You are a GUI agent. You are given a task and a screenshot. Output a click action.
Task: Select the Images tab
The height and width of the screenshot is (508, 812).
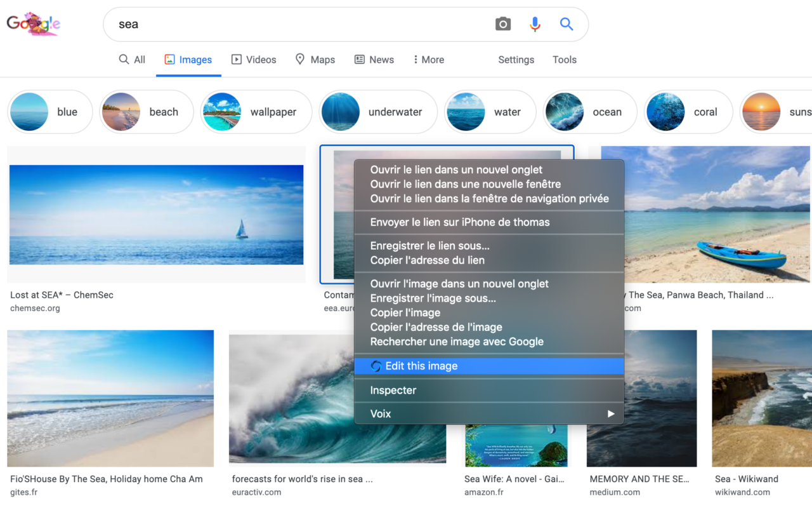[188, 60]
